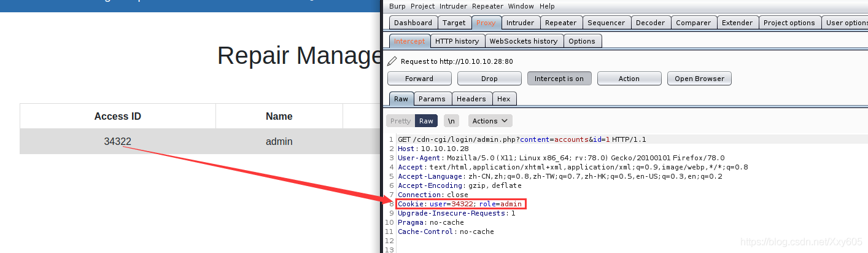Viewport: 868px width, 253px height.
Task: Click the 34322 access ID cell
Action: [118, 141]
